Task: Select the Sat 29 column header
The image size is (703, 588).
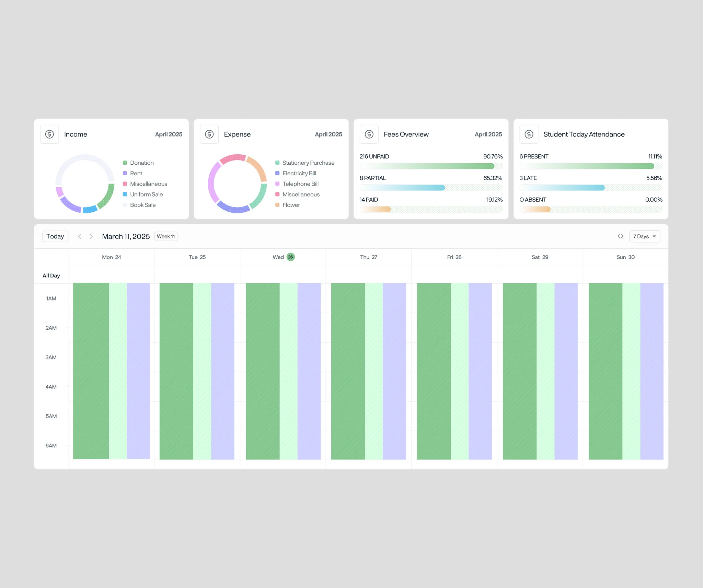Action: coord(540,257)
